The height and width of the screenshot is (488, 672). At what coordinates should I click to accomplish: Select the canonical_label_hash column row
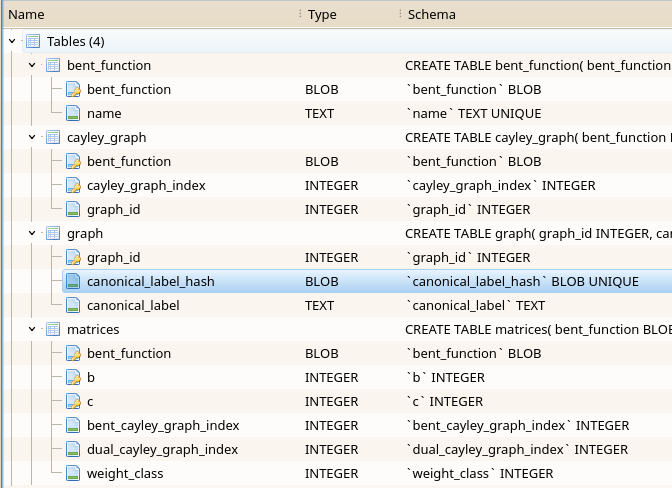coord(150,282)
